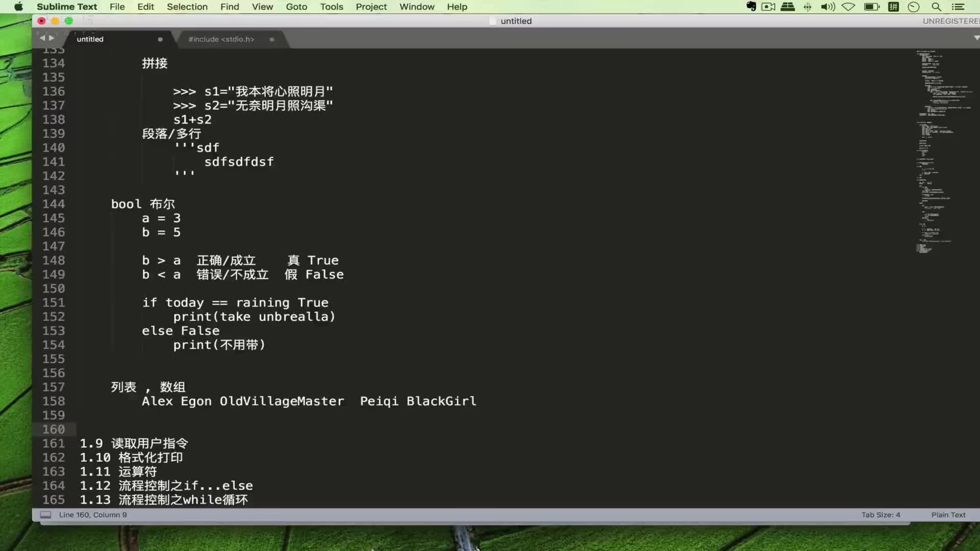Open the clock icon in menu bar

pos(914,7)
